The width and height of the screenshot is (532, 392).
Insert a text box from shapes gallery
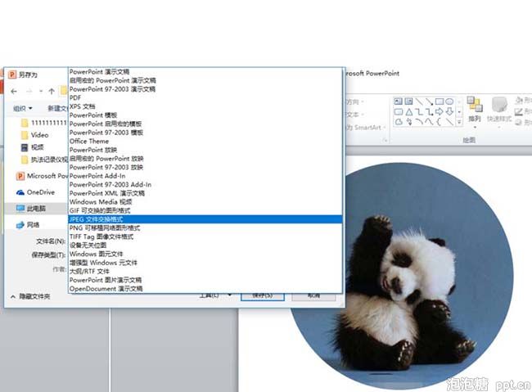coord(399,101)
